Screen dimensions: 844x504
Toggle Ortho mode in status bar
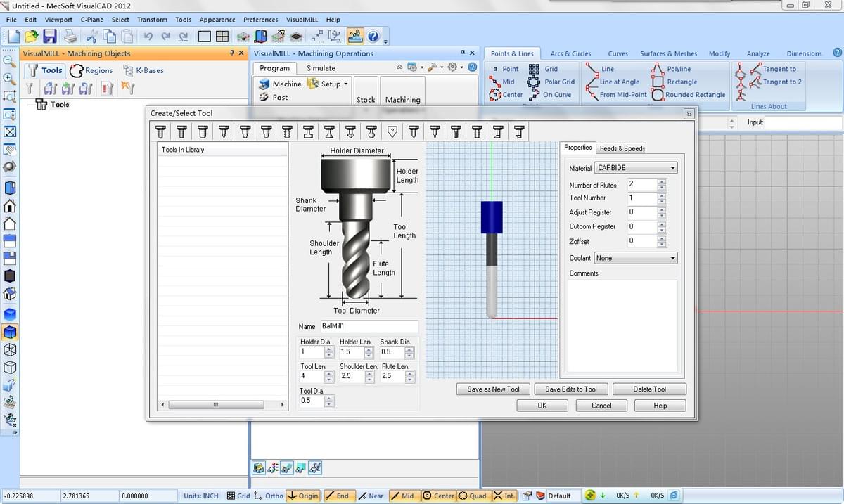coord(269,496)
